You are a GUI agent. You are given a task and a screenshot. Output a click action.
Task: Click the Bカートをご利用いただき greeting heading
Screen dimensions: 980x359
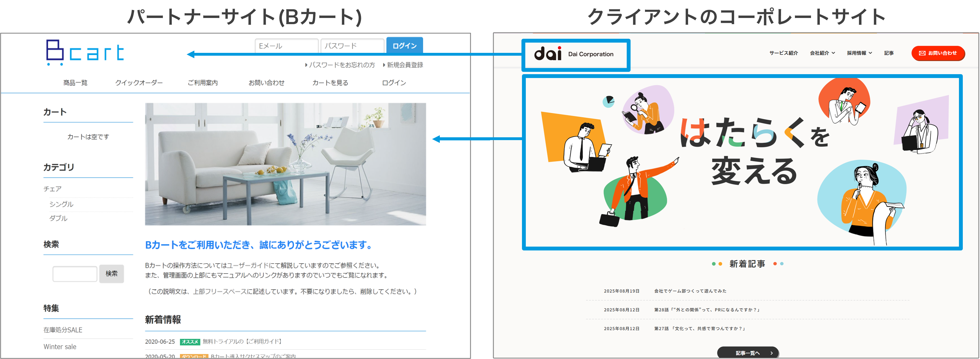pyautogui.click(x=259, y=245)
